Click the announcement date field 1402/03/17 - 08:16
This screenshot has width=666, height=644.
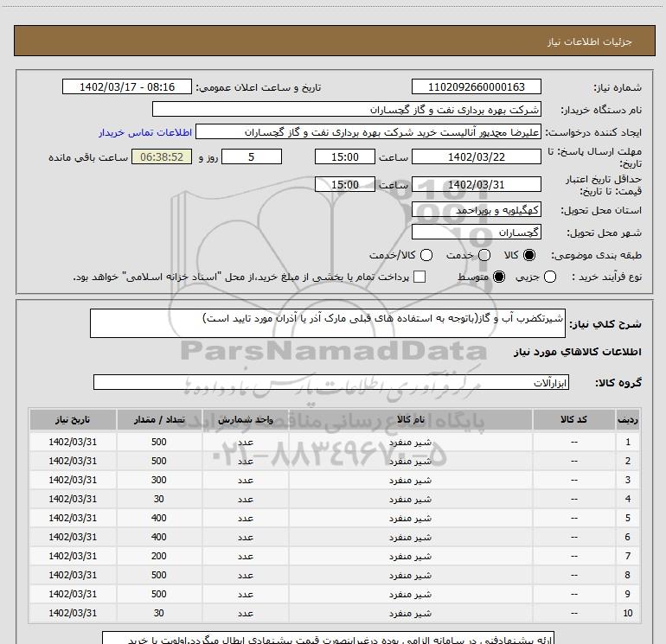tap(127, 86)
